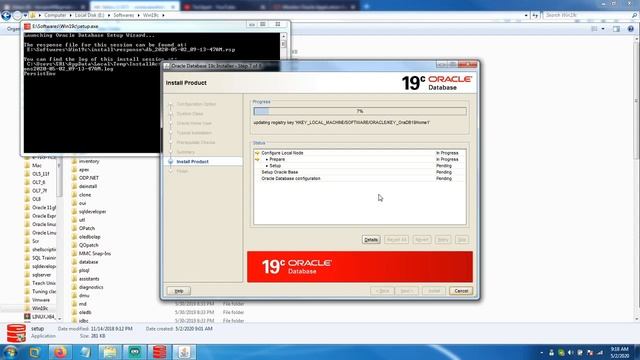Open the OPatch folder

(87, 228)
